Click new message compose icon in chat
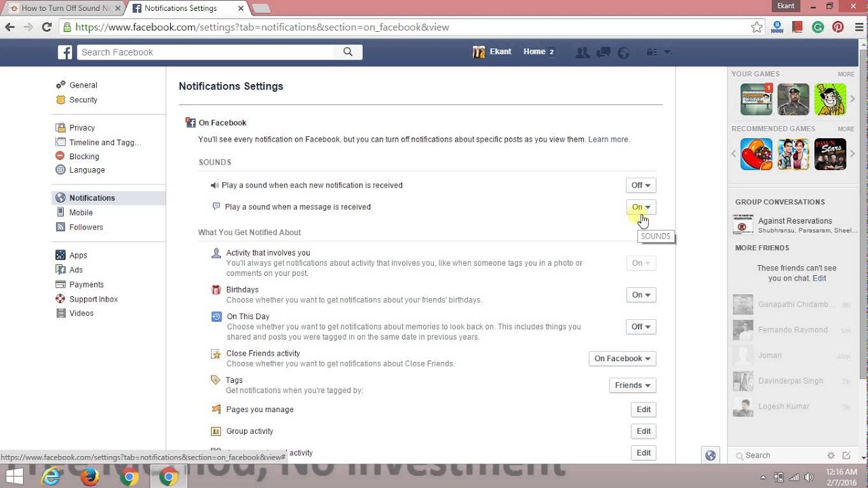This screenshot has width=868, height=488. pyautogui.click(x=846, y=455)
